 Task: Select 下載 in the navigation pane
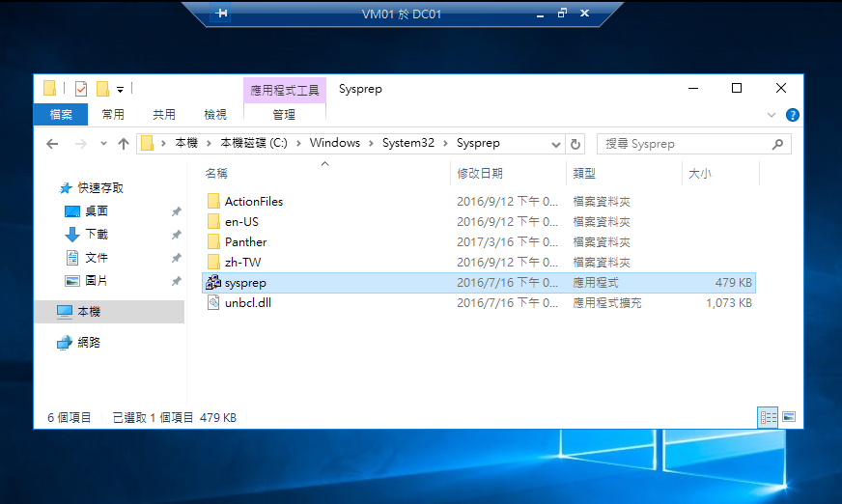click(97, 234)
